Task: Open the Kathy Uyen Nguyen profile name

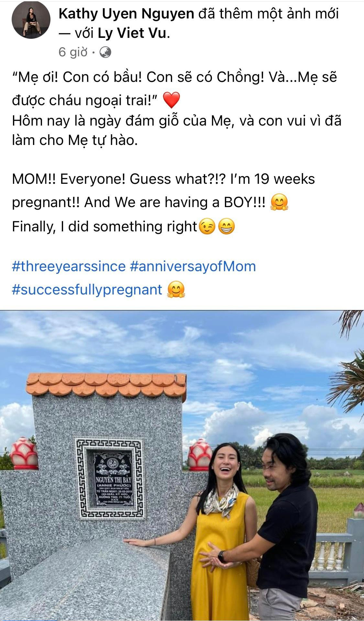Action: click(127, 14)
